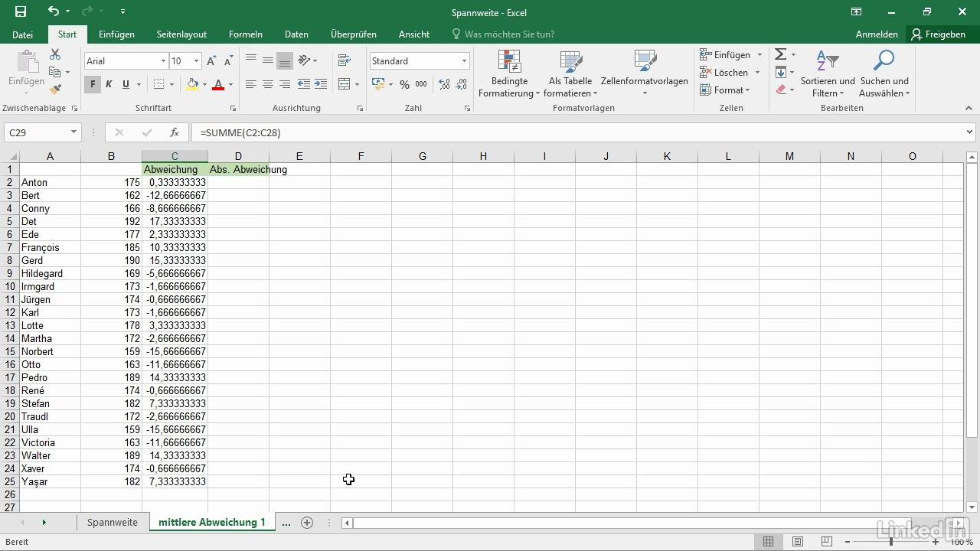
Task: Click the vertical scrollbar down arrow
Action: pos(972,507)
